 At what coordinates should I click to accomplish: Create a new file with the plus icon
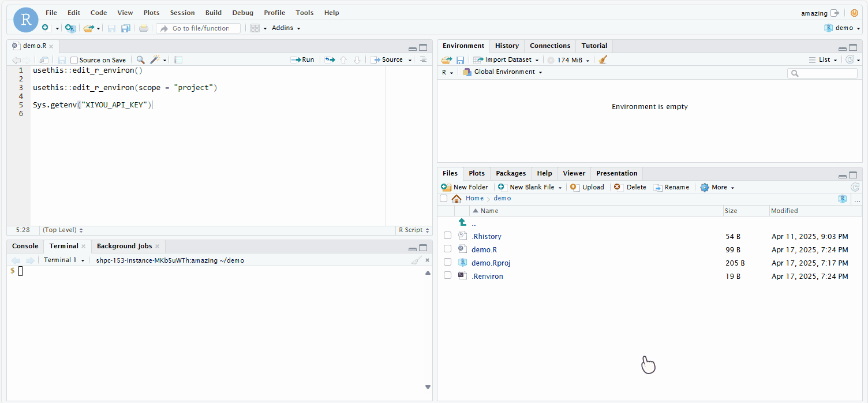(x=45, y=28)
